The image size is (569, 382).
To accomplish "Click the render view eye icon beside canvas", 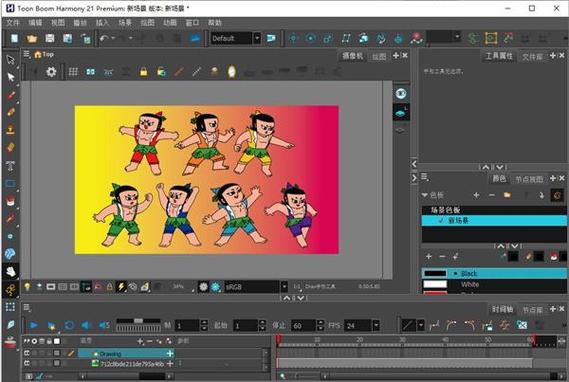I will (x=401, y=94).
